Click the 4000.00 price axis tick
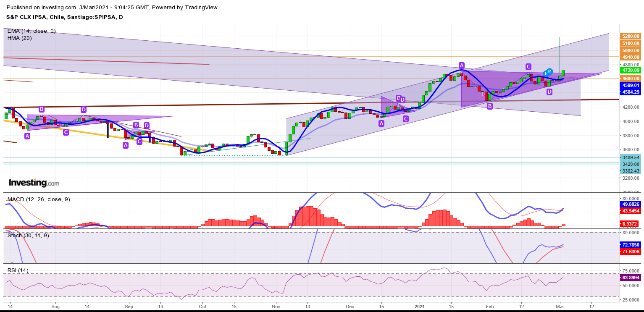This screenshot has height=312, width=644. pyautogui.click(x=631, y=121)
